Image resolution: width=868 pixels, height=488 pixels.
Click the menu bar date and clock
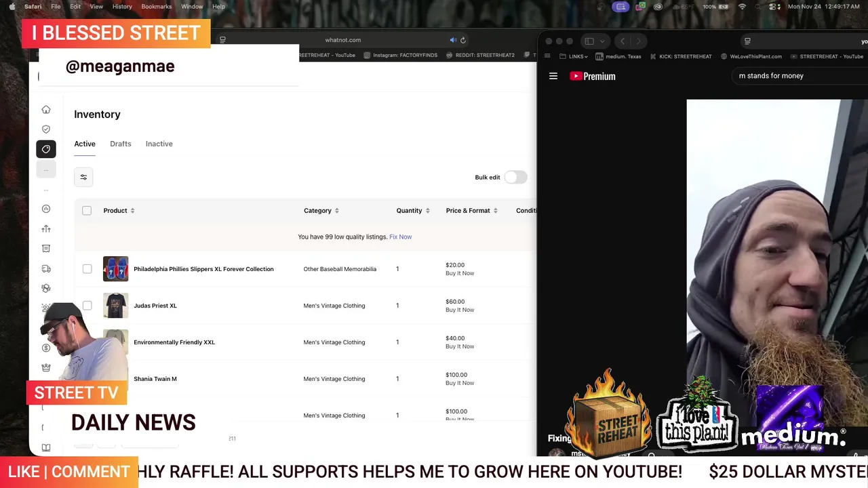click(x=823, y=7)
